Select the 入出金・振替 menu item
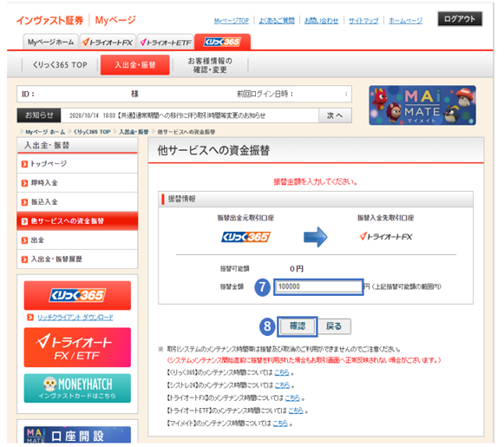 [x=135, y=65]
